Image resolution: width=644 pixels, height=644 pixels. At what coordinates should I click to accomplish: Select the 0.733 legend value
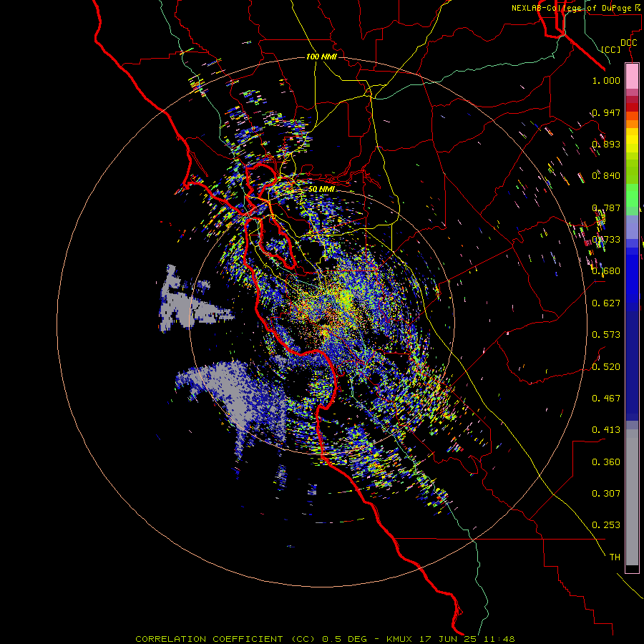(606, 240)
